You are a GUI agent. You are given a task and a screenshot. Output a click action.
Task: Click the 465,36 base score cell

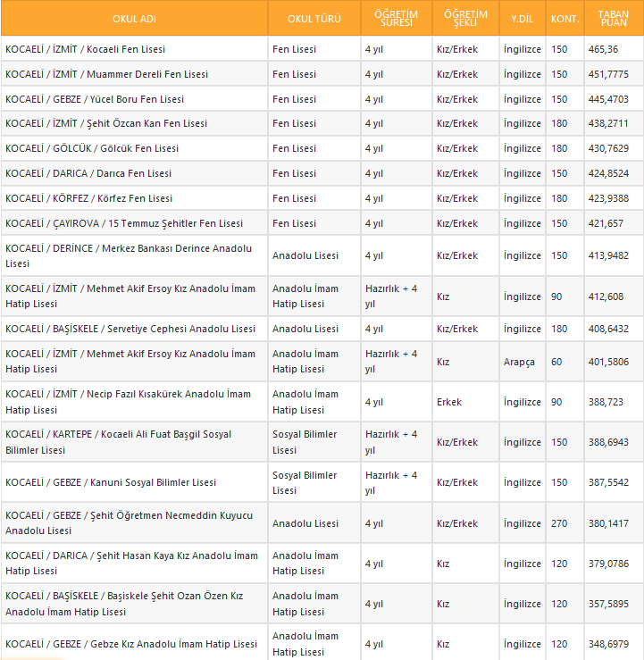pyautogui.click(x=604, y=49)
